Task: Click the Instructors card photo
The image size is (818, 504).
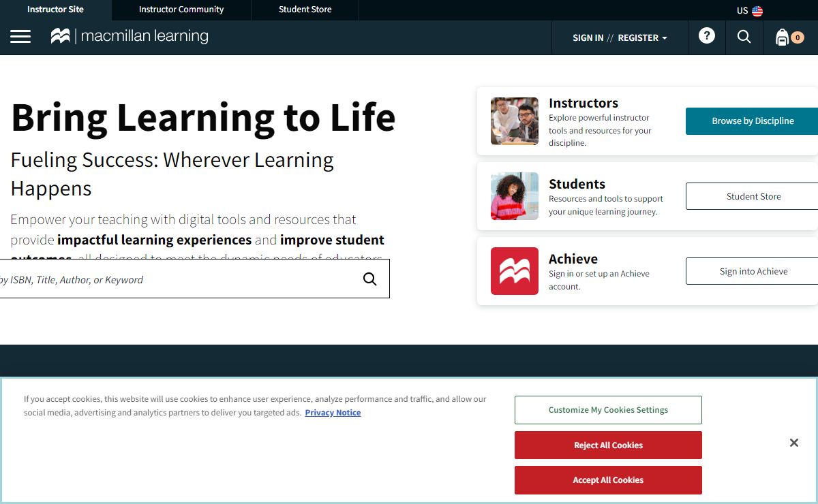Action: click(x=515, y=121)
